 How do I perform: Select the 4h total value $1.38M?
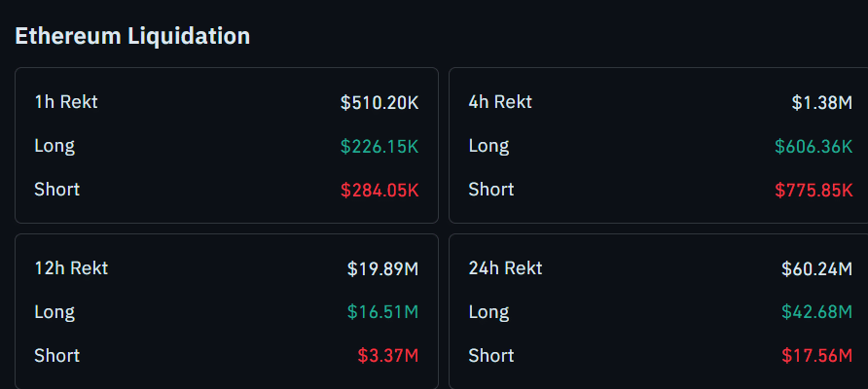point(821,102)
